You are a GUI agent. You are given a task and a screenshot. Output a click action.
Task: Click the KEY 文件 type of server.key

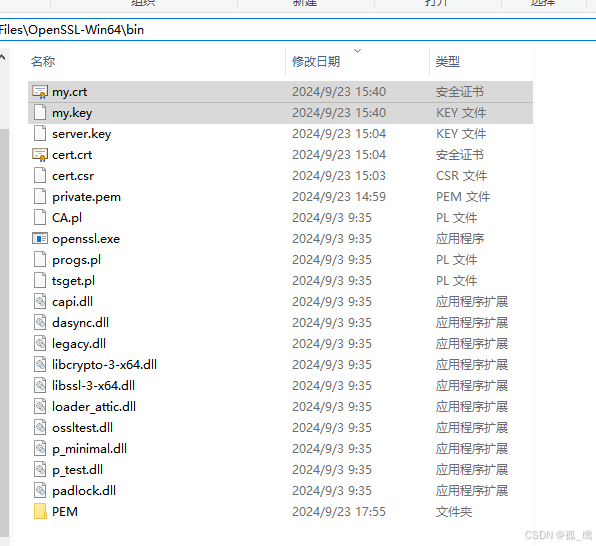point(461,134)
